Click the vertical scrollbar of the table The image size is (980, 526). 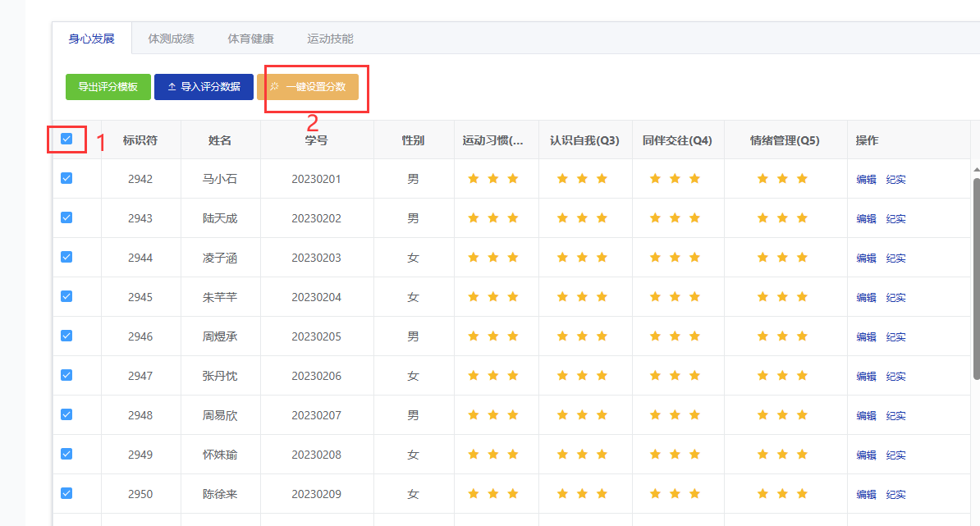[976, 279]
